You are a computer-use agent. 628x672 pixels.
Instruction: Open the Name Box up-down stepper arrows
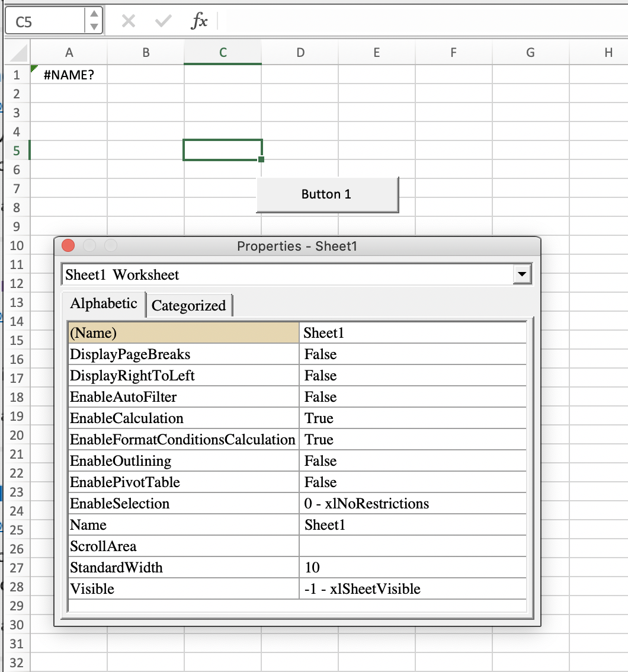pos(94,20)
